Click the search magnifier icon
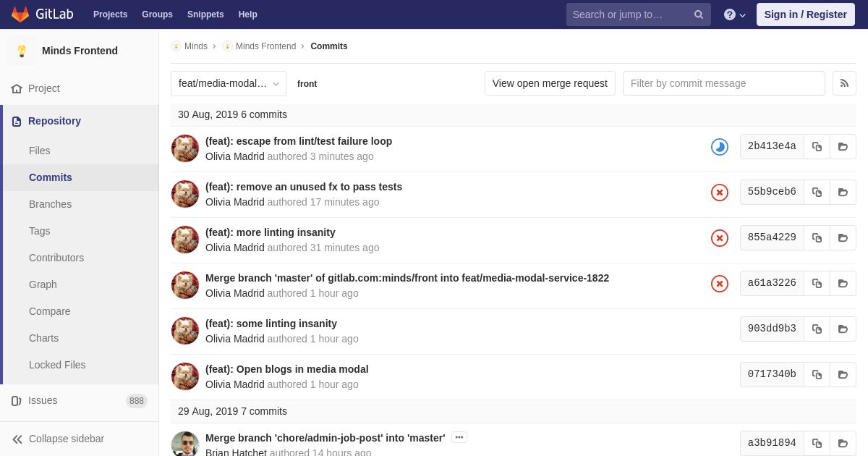Viewport: 868px width, 456px height. [x=699, y=14]
